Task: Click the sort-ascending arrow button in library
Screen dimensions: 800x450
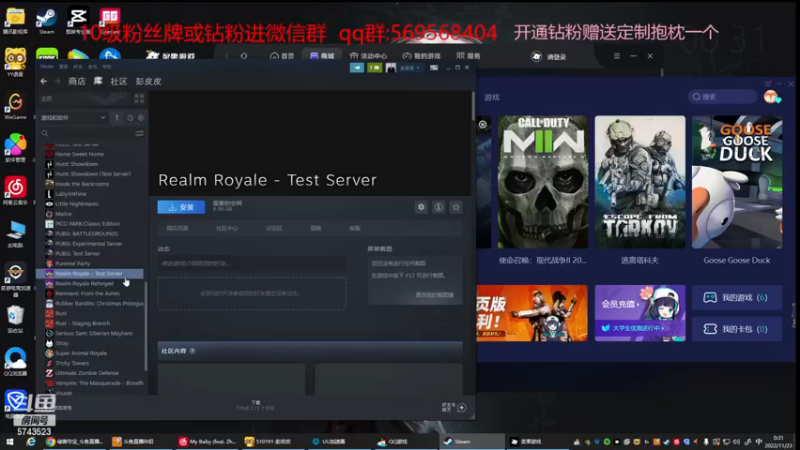Action: click(117, 117)
